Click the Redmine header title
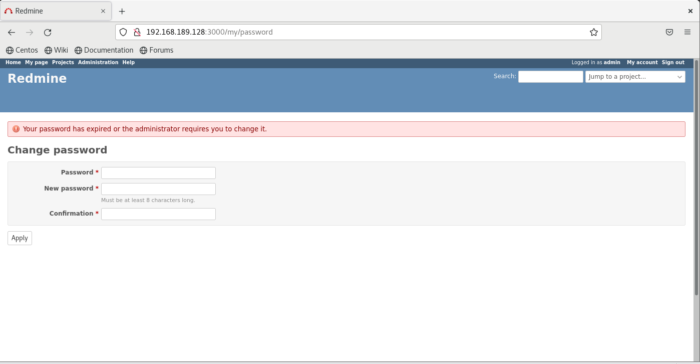 click(x=37, y=79)
